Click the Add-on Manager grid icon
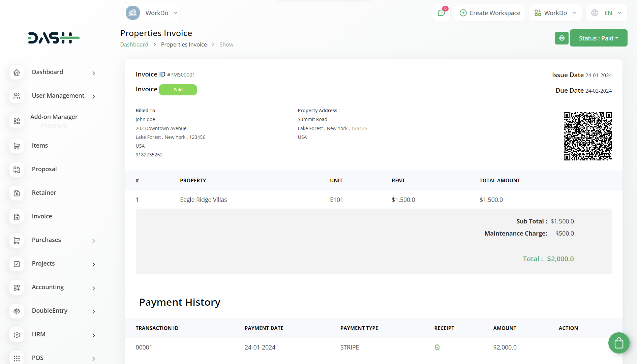 coord(17,121)
